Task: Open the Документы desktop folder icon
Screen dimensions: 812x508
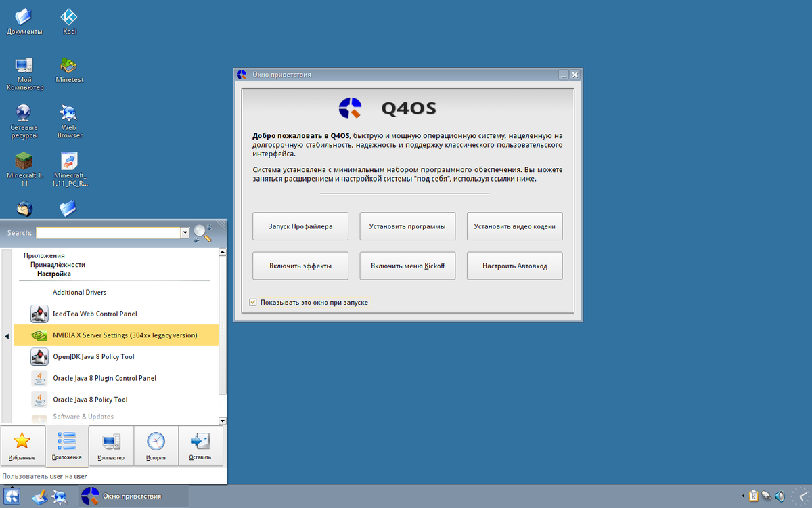Action: pyautogui.click(x=24, y=16)
